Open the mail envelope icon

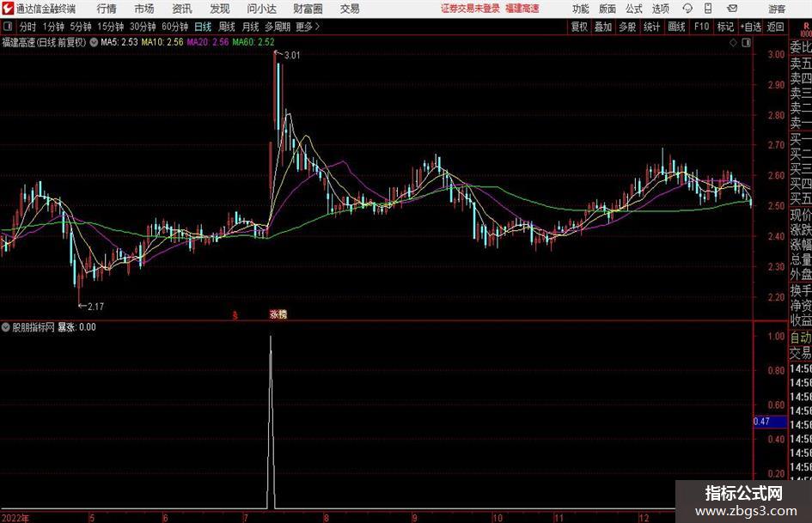(732, 9)
